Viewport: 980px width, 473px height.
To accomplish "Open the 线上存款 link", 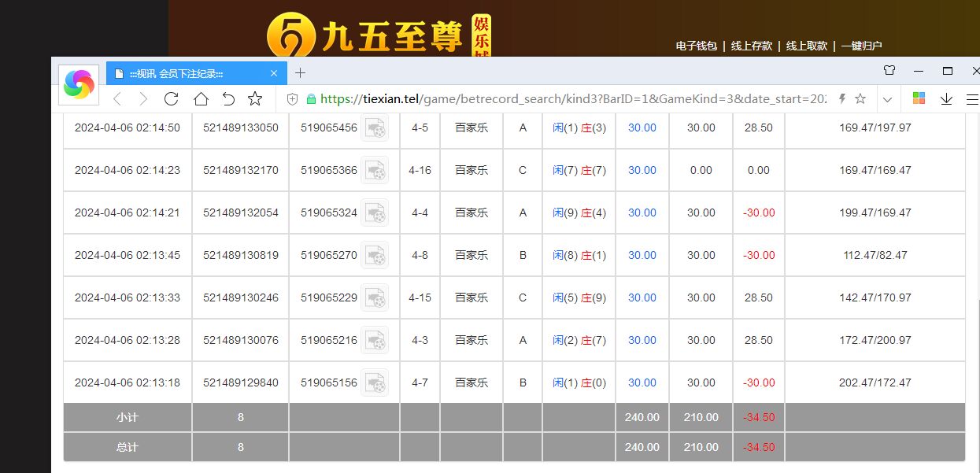I will pos(751,46).
